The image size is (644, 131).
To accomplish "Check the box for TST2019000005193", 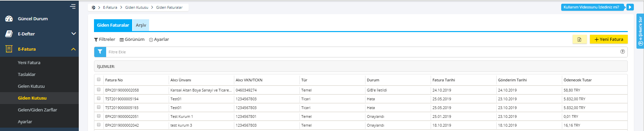I will tap(99, 107).
